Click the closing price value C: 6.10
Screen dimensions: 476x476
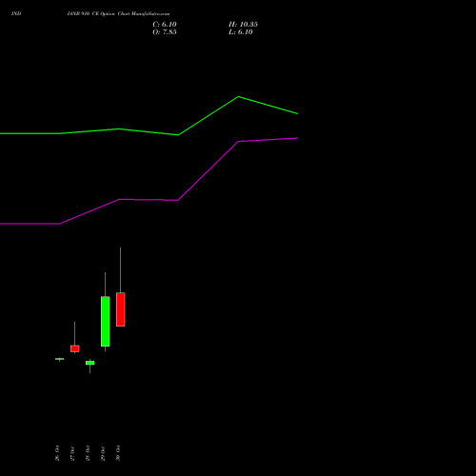pyautogui.click(x=165, y=25)
